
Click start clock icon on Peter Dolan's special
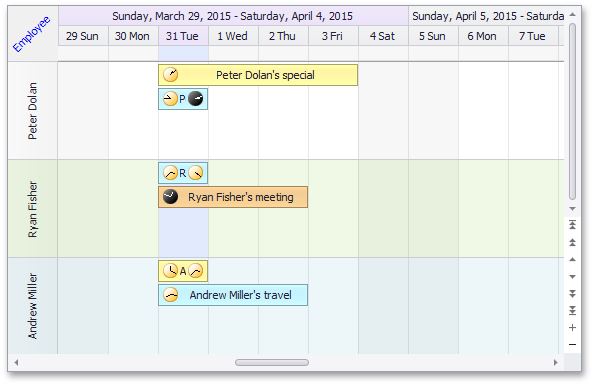pos(170,75)
